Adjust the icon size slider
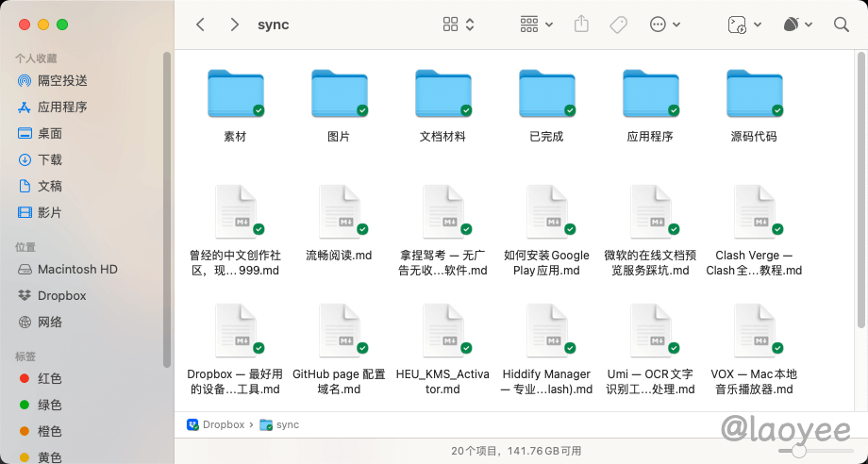This screenshot has height=464, width=868. 799,452
